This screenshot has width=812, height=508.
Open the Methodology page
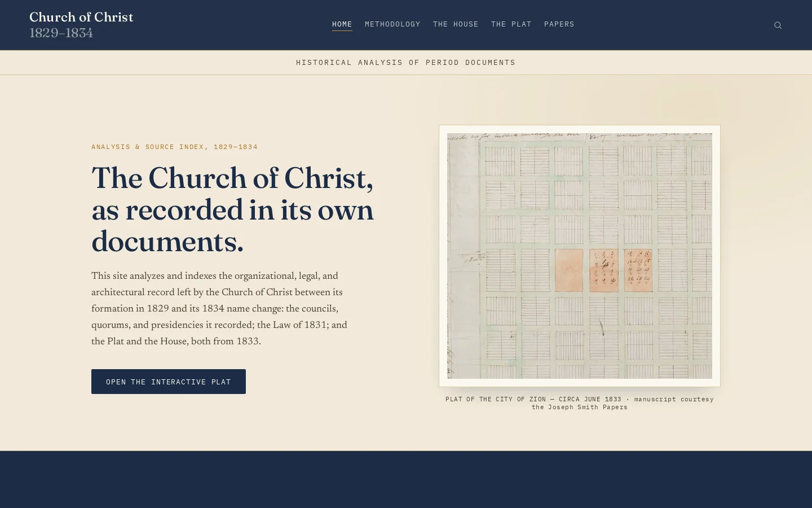392,24
